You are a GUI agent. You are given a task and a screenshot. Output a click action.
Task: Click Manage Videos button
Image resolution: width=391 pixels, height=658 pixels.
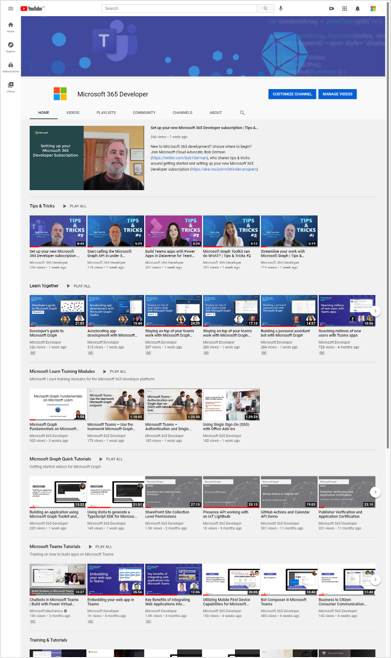pos(337,94)
